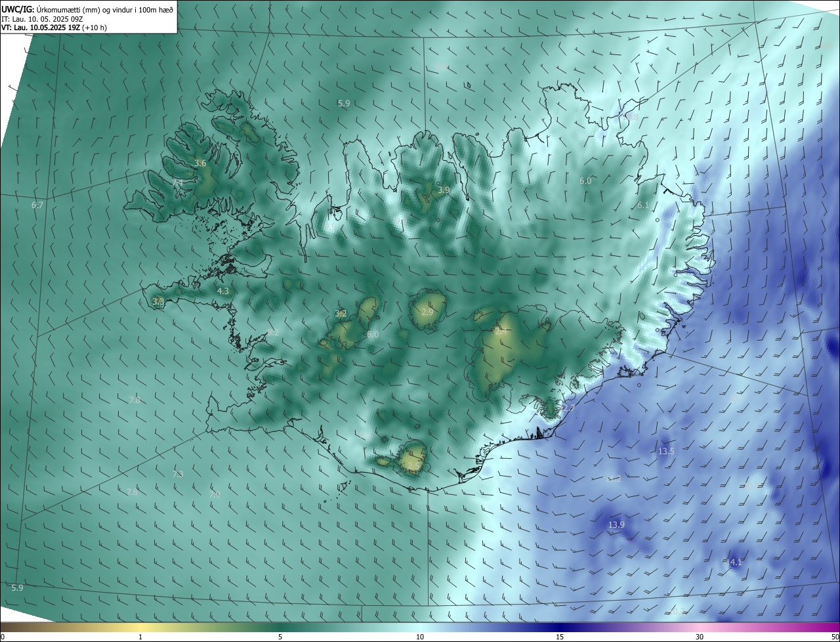Click the 1 tick on the color scale
The image size is (840, 642).
click(141, 637)
